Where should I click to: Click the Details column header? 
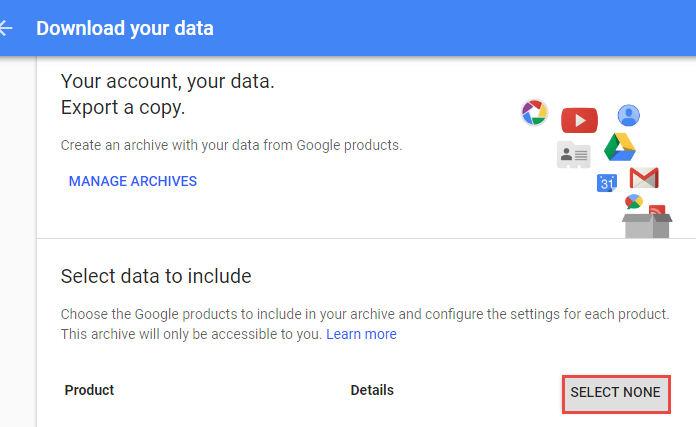372,390
